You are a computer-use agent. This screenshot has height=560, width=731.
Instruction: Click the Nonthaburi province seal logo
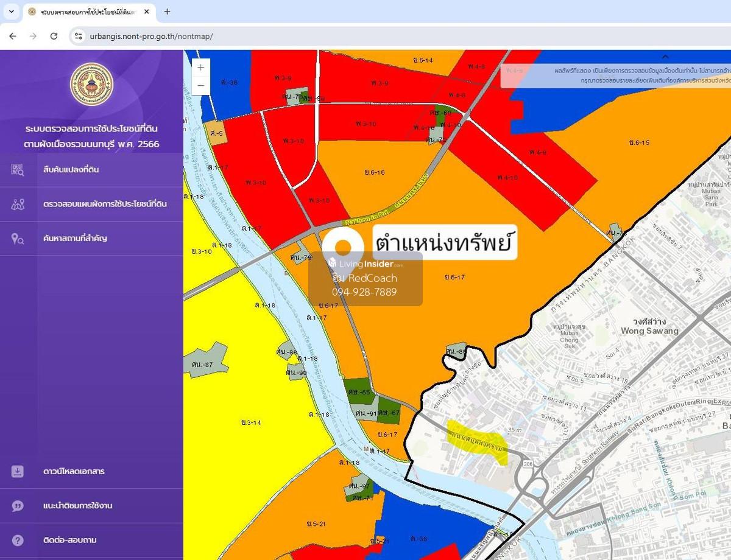(x=91, y=84)
